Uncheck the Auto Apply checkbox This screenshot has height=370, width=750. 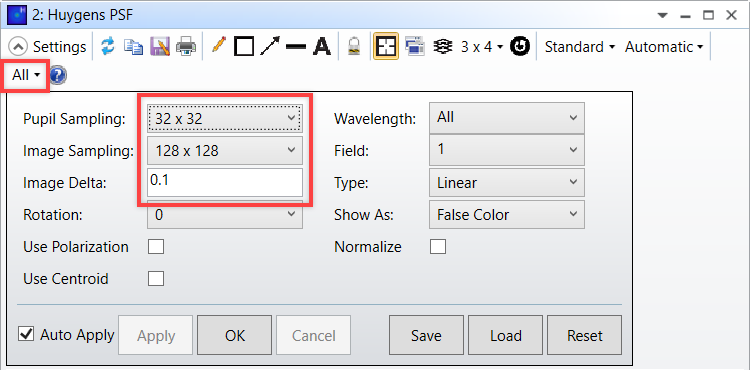pos(26,334)
